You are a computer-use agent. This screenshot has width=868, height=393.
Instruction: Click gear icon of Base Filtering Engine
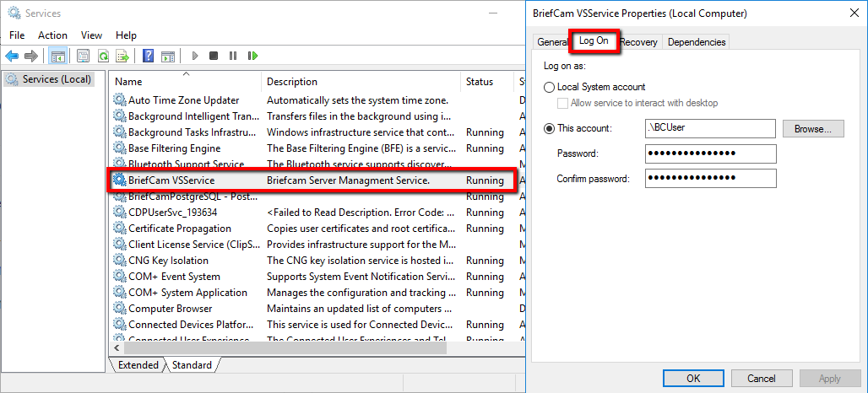point(120,148)
